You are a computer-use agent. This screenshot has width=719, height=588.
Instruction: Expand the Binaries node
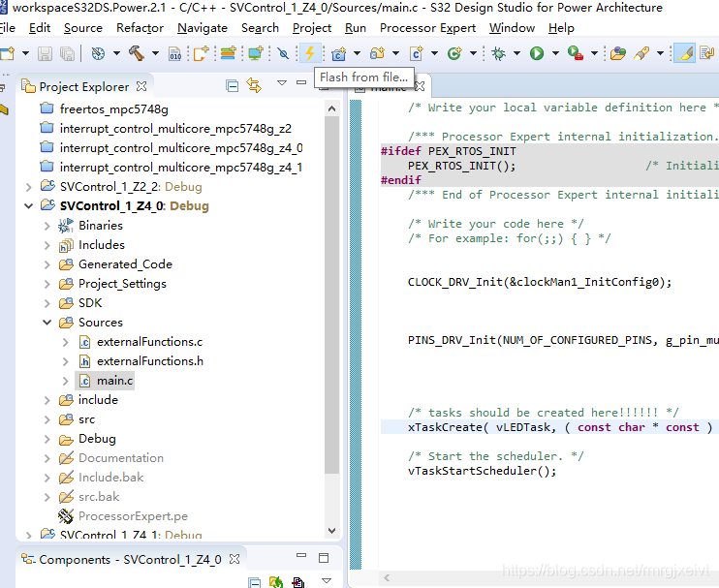(47, 226)
